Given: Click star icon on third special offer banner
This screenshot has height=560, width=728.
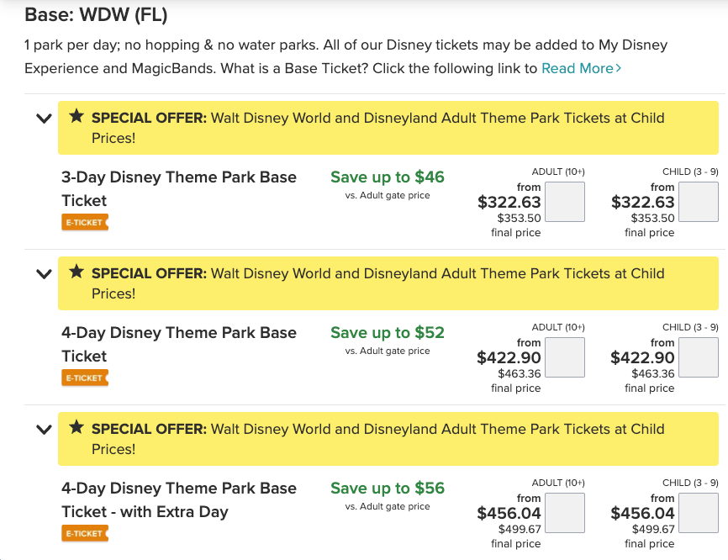Looking at the screenshot, I should [x=76, y=428].
